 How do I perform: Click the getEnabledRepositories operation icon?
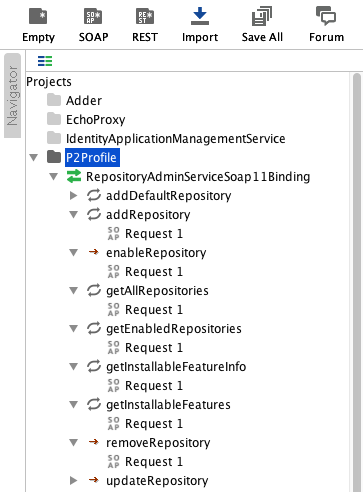tap(94, 328)
